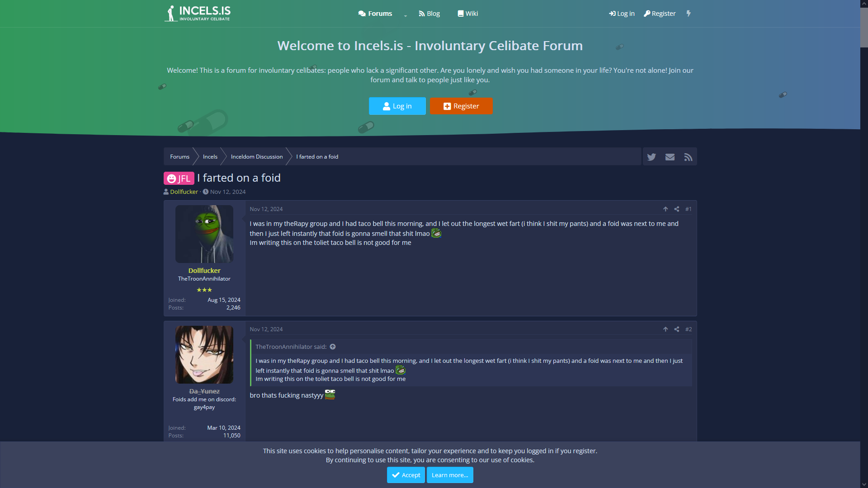Click the lightning bolt What's new icon
This screenshot has width=868, height=488.
(689, 14)
